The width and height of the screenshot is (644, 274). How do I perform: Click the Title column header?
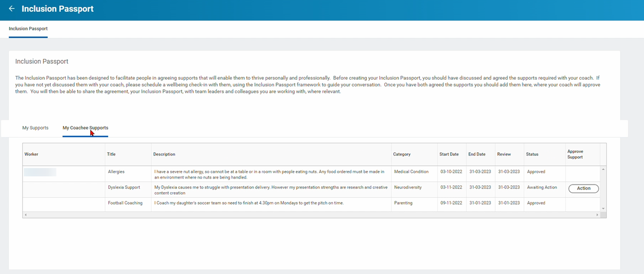(x=112, y=154)
